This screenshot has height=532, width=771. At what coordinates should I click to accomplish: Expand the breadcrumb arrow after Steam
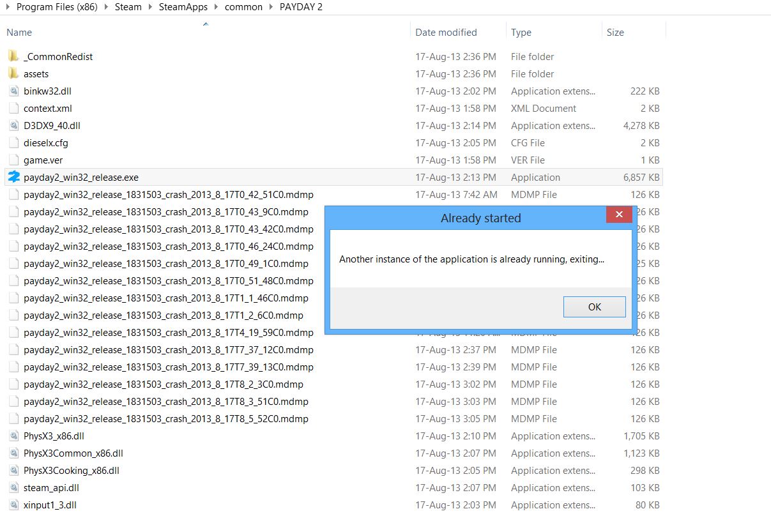point(150,7)
